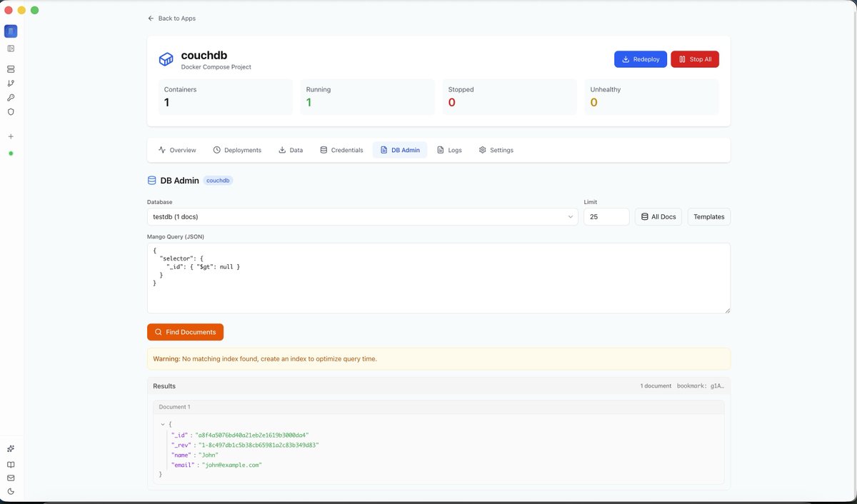
Task: Open the sparkles AI icon in sidebar
Action: [x=11, y=449]
